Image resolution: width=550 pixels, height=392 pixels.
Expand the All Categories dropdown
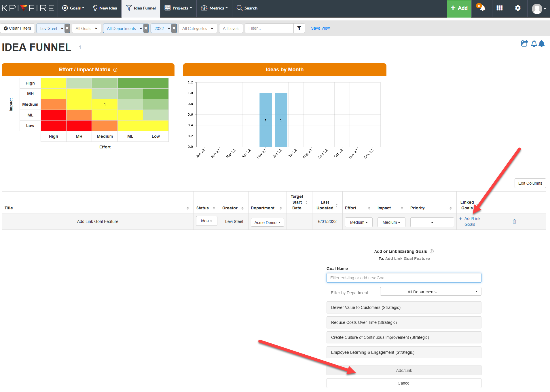click(x=198, y=28)
